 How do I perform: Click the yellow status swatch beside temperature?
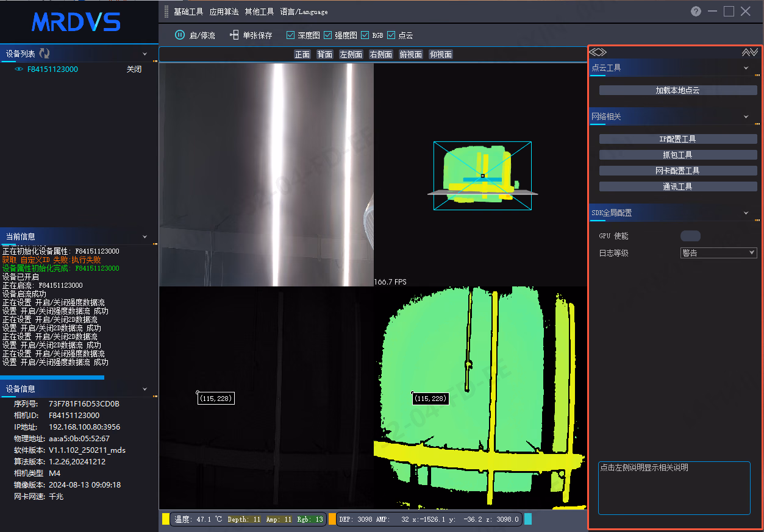point(166,519)
